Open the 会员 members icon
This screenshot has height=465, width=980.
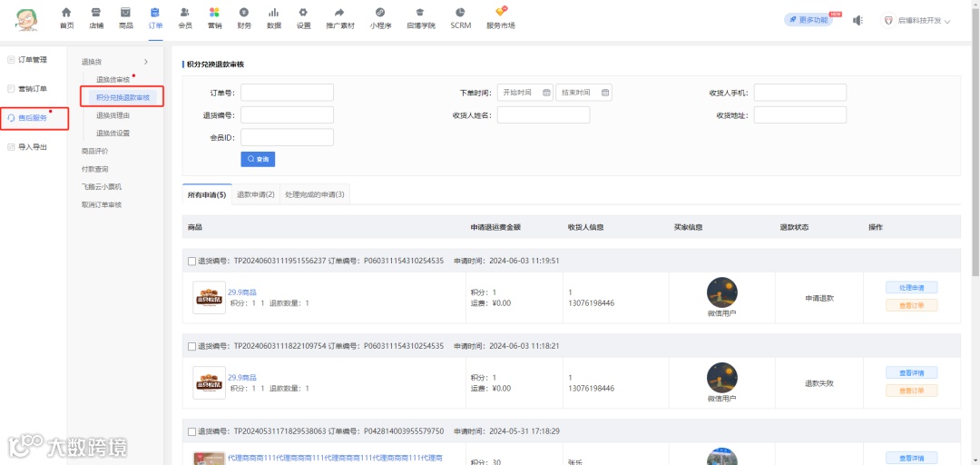[185, 13]
